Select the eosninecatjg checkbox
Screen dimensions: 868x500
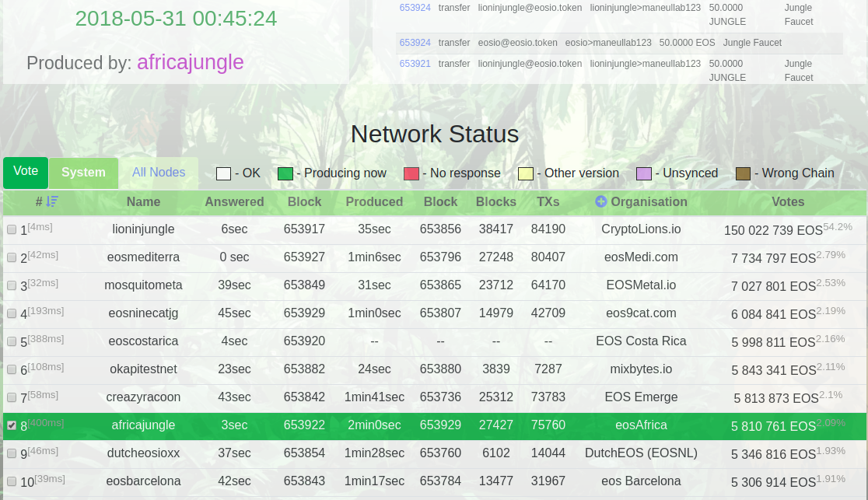click(12, 313)
